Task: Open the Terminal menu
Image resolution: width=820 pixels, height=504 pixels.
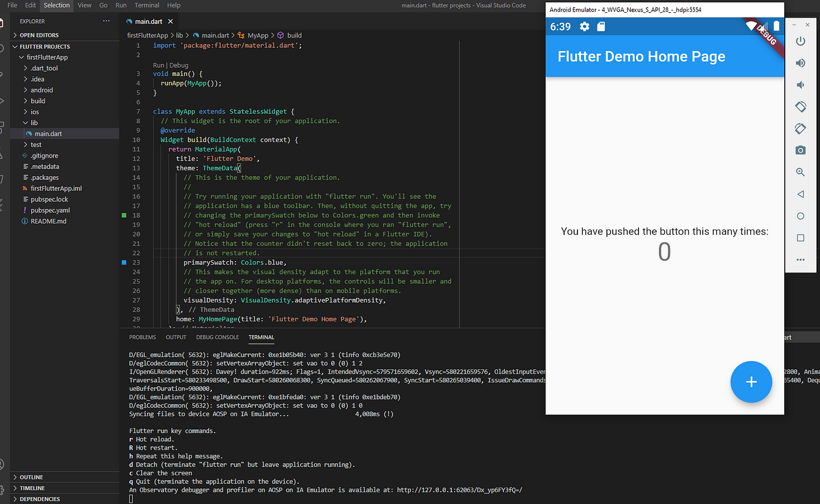Action: (x=147, y=5)
